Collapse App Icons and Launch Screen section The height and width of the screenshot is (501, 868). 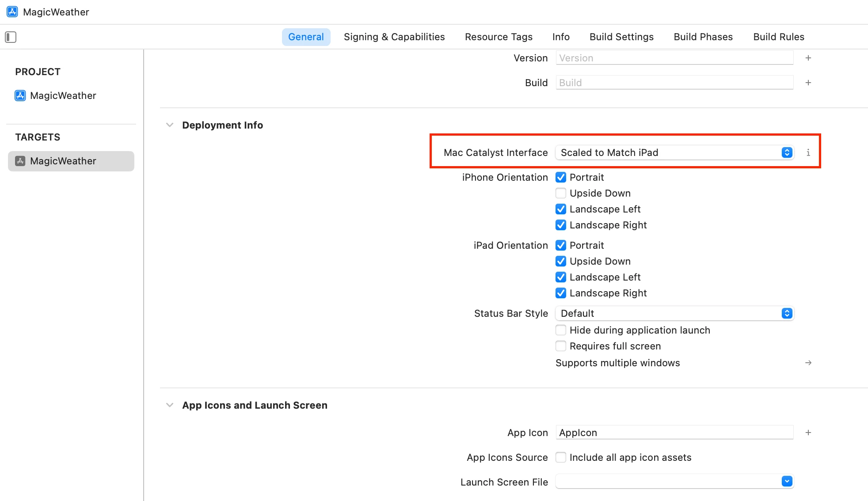[170, 405]
